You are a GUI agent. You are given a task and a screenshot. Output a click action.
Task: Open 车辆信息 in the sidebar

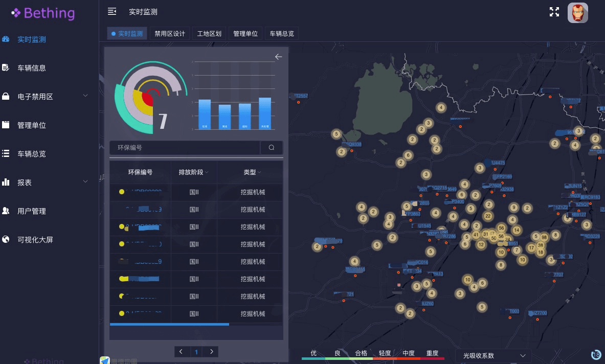coord(32,68)
